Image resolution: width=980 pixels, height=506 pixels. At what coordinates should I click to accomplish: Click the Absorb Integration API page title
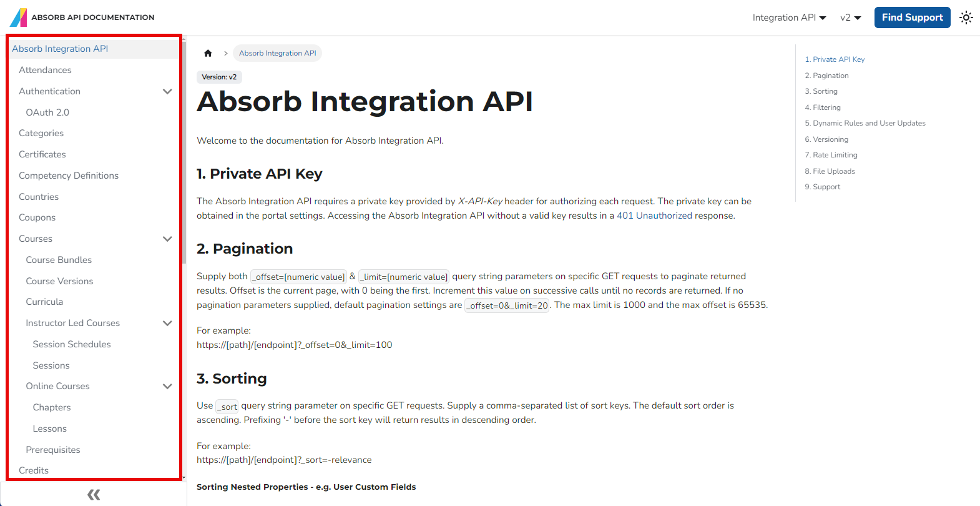(x=365, y=101)
